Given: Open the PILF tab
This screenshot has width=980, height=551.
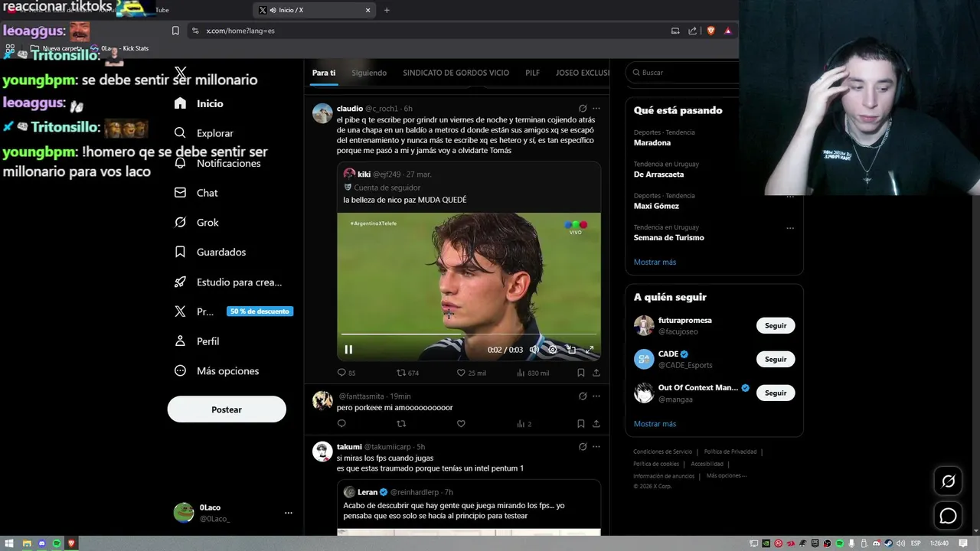Looking at the screenshot, I should [x=532, y=73].
